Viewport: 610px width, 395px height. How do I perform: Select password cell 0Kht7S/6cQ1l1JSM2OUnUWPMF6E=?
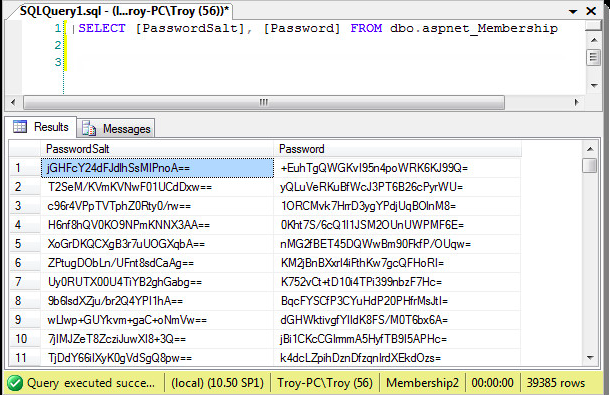coord(397,225)
